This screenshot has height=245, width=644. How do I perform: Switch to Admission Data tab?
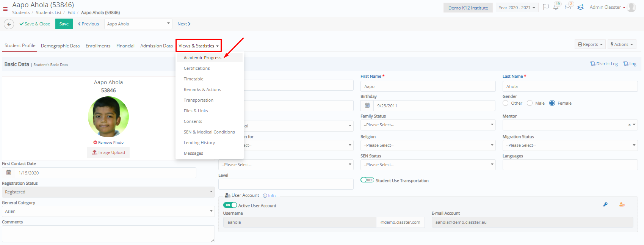tap(157, 46)
